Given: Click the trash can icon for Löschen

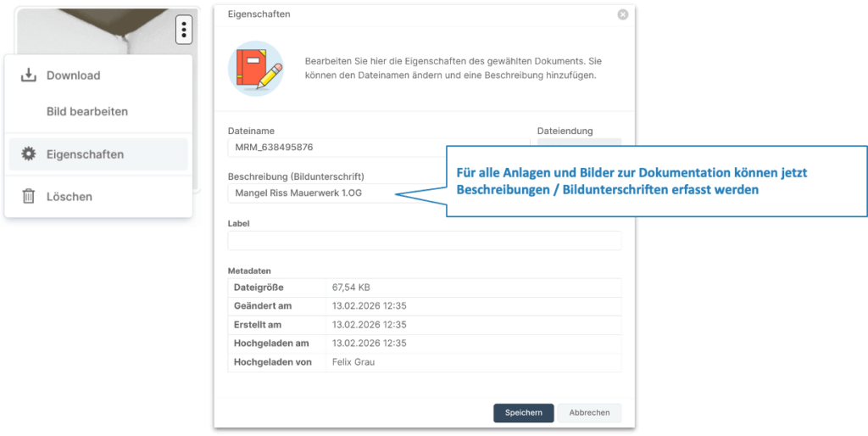Looking at the screenshot, I should click(28, 197).
